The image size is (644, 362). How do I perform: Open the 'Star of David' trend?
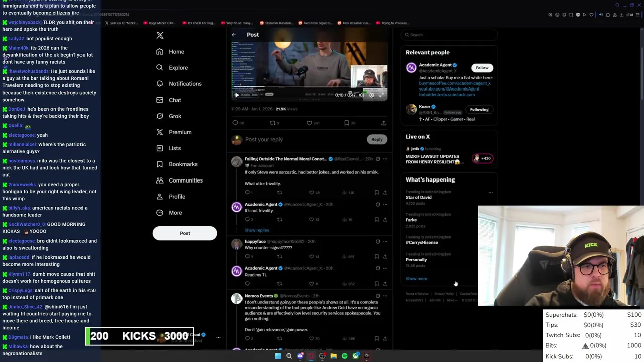[419, 197]
